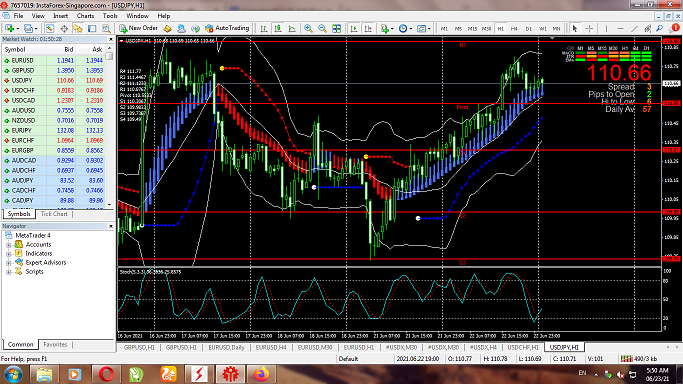Open the New Chart dropdown arrow

17,29
